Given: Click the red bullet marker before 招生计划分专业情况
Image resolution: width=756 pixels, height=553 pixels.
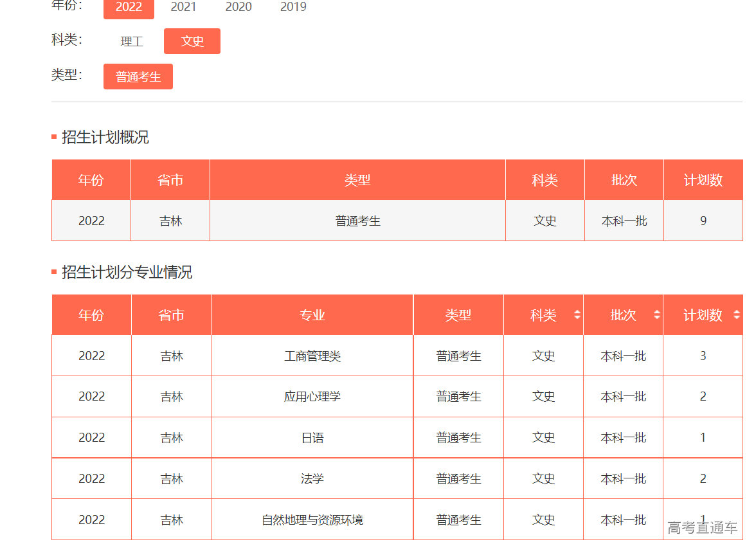Looking at the screenshot, I should click(54, 273).
